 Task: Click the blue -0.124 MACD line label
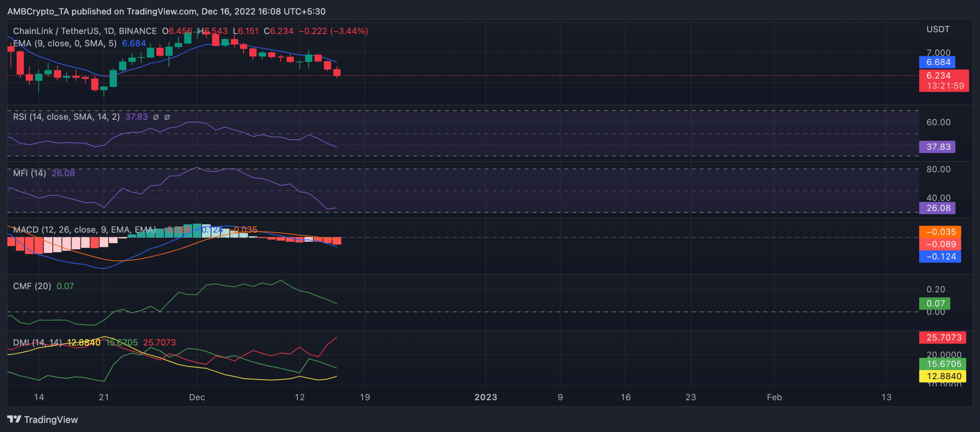(x=940, y=256)
